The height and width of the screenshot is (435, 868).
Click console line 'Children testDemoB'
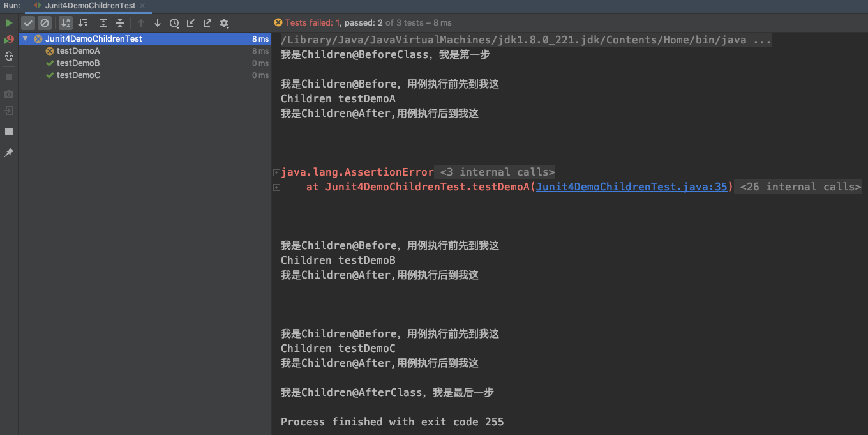click(338, 261)
